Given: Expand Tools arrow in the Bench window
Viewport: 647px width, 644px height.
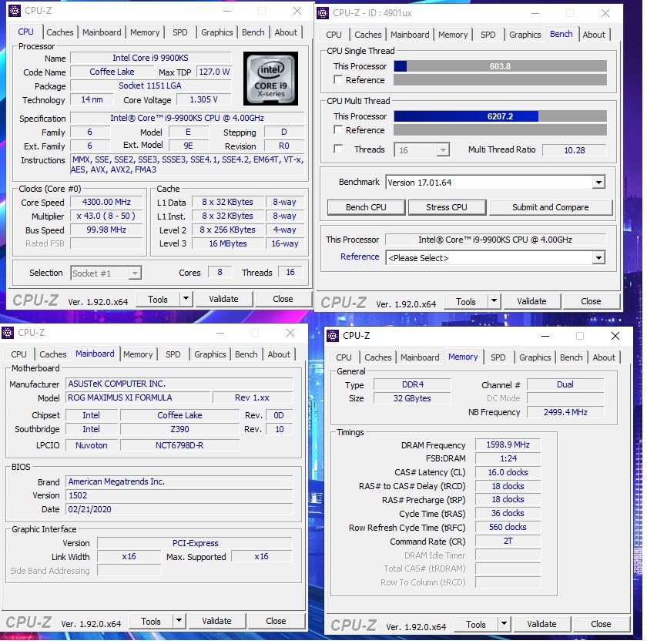Looking at the screenshot, I should tap(494, 301).
